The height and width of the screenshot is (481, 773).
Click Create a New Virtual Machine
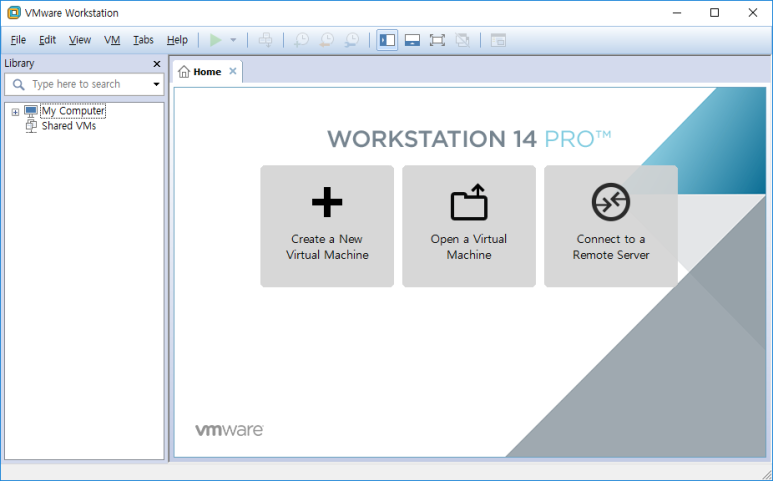point(327,226)
